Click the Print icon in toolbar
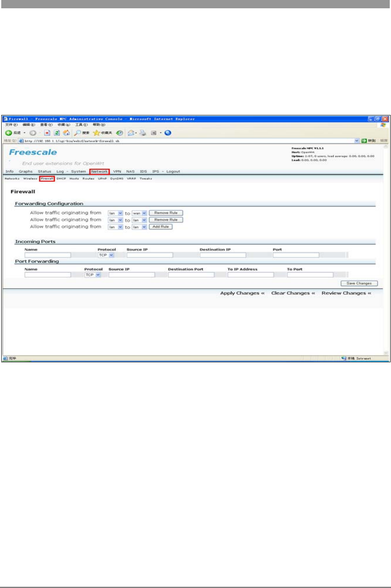Screen dimensions: 391x588 pyautogui.click(x=143, y=133)
